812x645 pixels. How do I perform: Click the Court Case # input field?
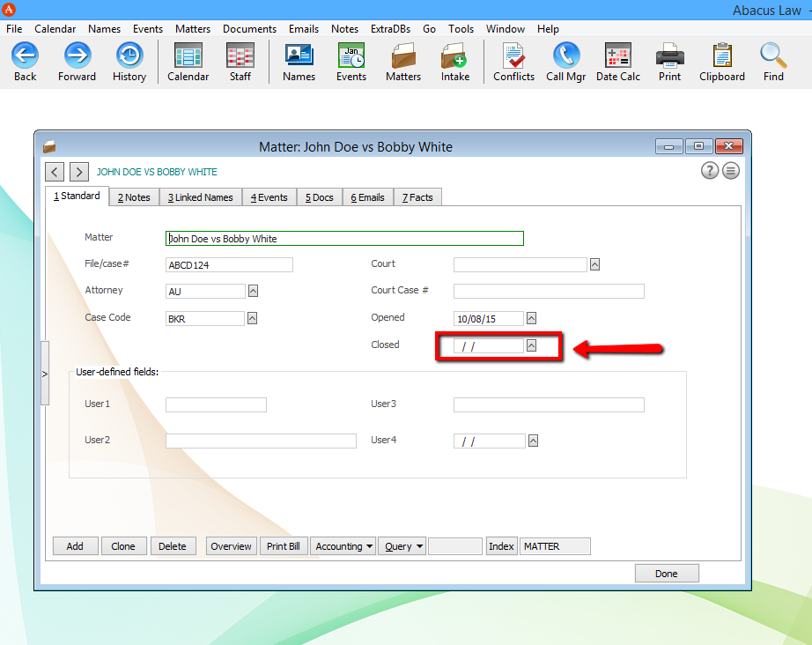click(549, 291)
